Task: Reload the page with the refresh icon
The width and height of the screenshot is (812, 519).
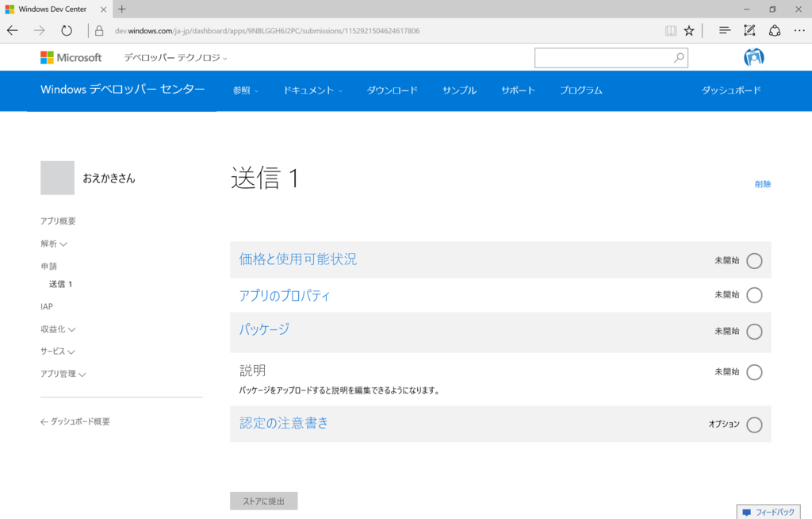Action: [x=67, y=31]
